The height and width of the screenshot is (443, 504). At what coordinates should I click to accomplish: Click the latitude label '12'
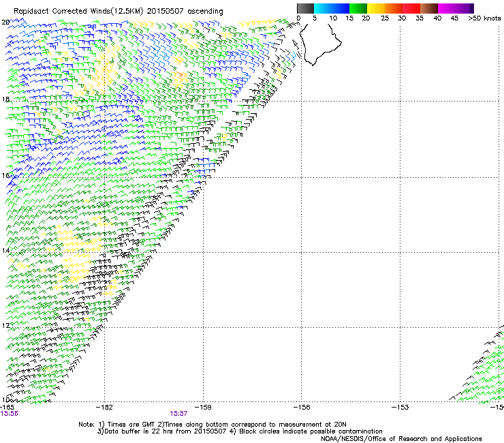pyautogui.click(x=5, y=325)
